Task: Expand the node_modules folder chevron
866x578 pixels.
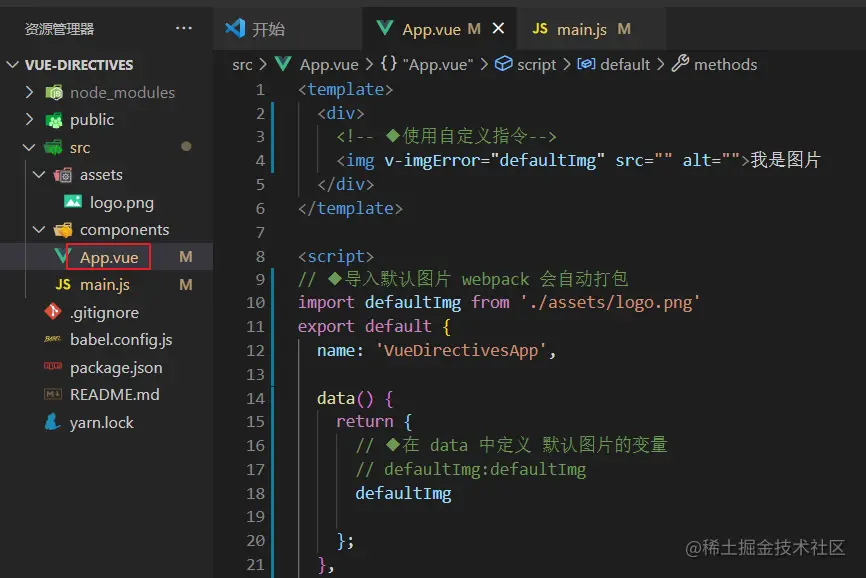Action: point(29,92)
